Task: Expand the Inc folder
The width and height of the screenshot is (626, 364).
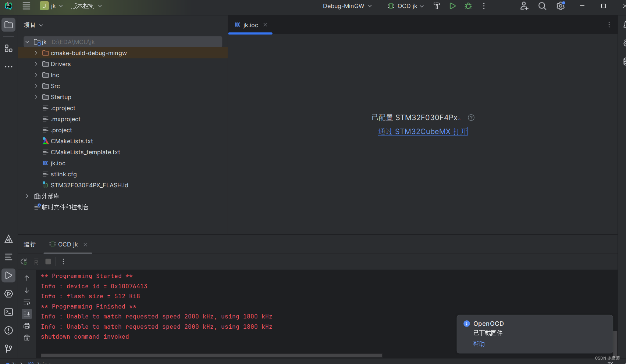Action: pyautogui.click(x=36, y=75)
